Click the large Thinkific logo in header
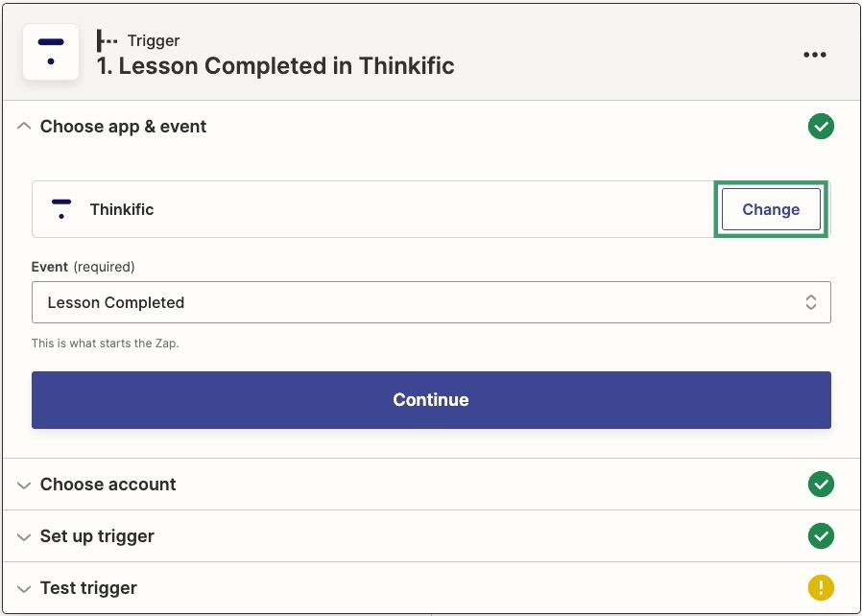 51,52
